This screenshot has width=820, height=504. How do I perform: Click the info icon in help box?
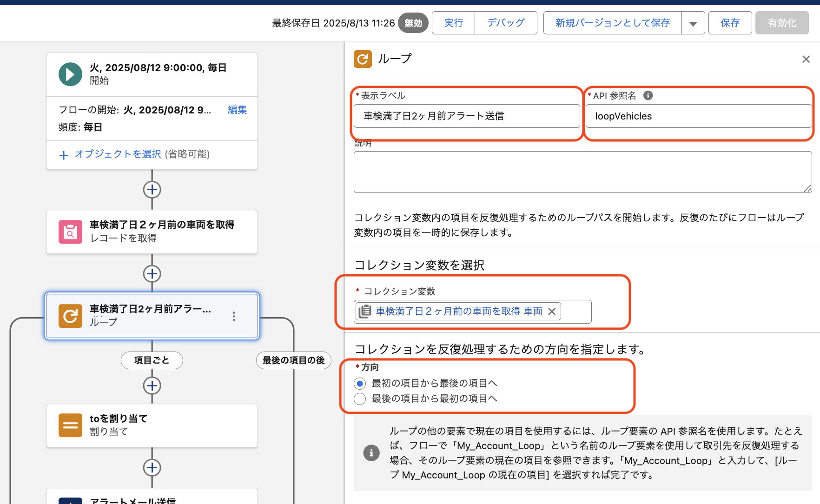[371, 453]
